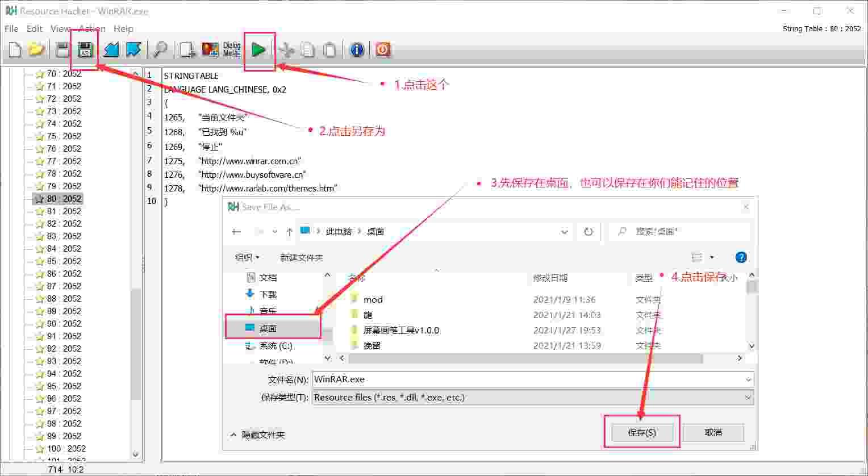Image resolution: width=868 pixels, height=476 pixels.
Task: Sort by the 类型 column header
Action: pos(644,278)
